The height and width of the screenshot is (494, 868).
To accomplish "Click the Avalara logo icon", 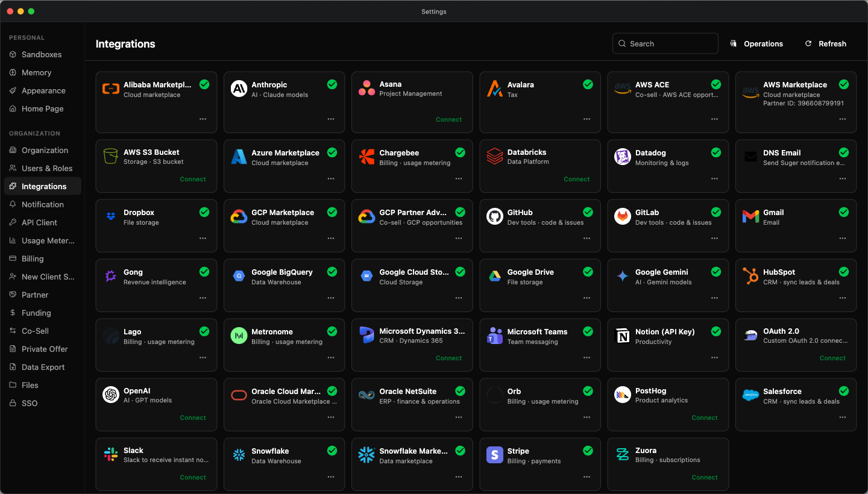I will point(495,89).
